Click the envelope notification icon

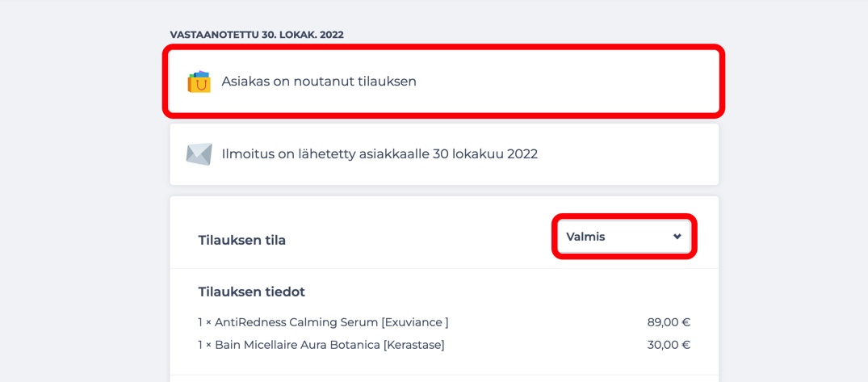tap(199, 154)
